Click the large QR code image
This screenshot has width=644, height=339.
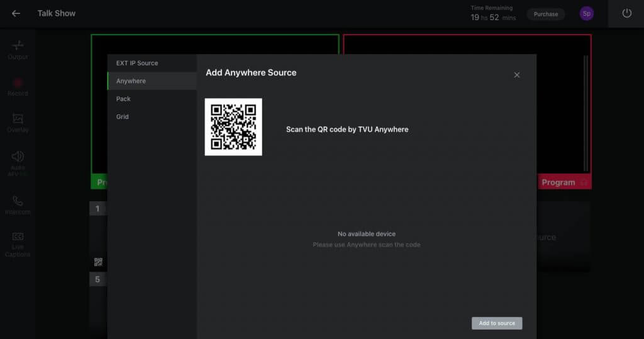233,127
